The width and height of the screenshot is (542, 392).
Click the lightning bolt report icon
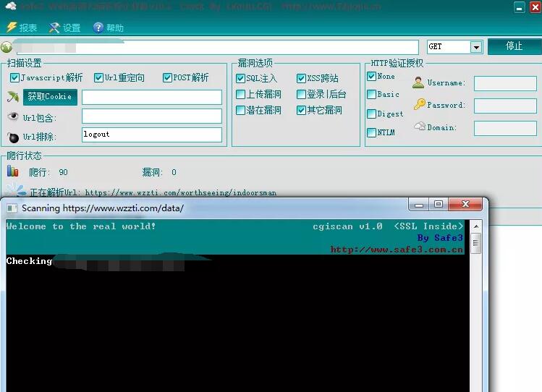(12, 27)
